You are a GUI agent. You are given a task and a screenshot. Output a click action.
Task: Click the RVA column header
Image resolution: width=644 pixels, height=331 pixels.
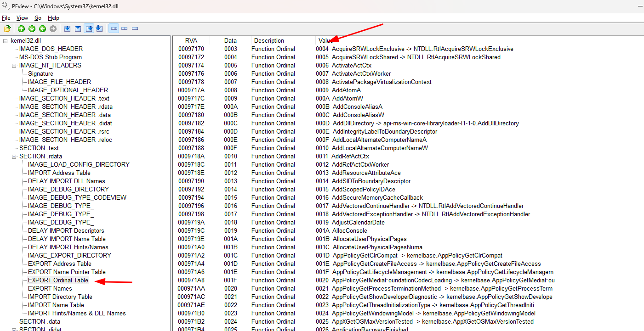(191, 40)
